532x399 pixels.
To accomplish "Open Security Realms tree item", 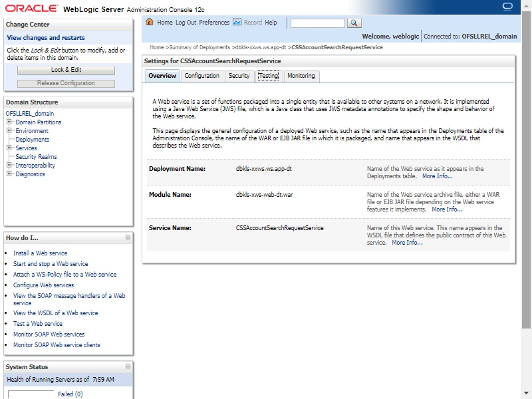I will 36,157.
